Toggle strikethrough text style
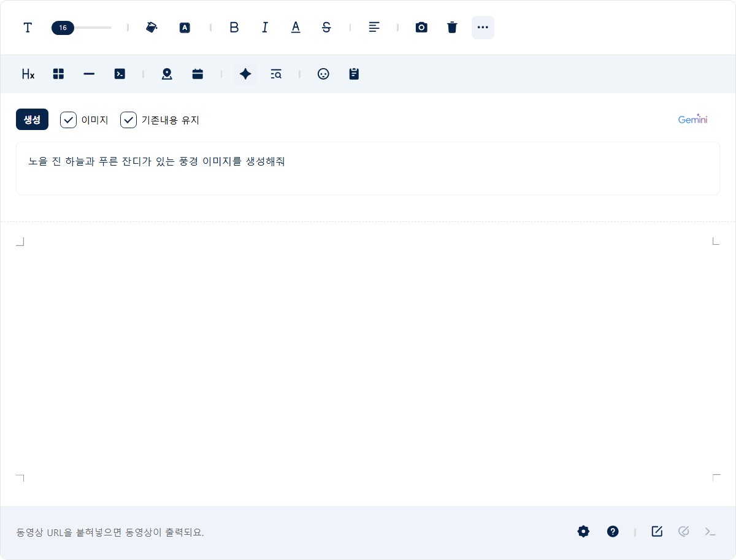736x560 pixels. [x=326, y=28]
